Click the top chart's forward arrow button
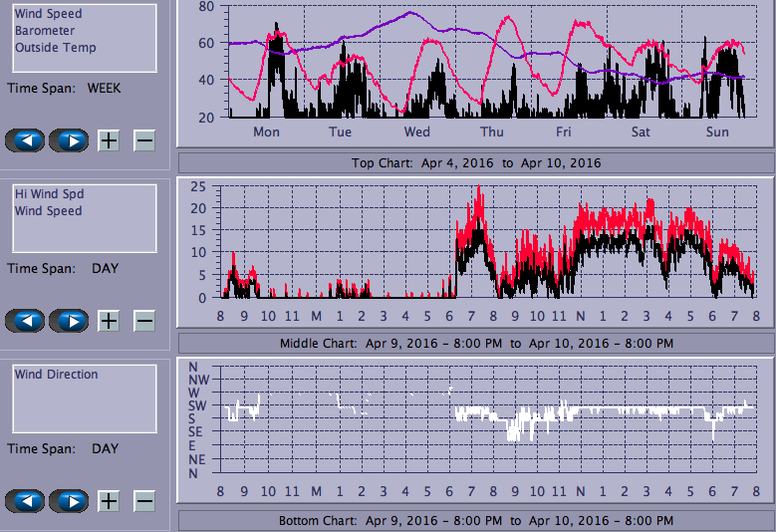The height and width of the screenshot is (532, 776). coord(69,140)
